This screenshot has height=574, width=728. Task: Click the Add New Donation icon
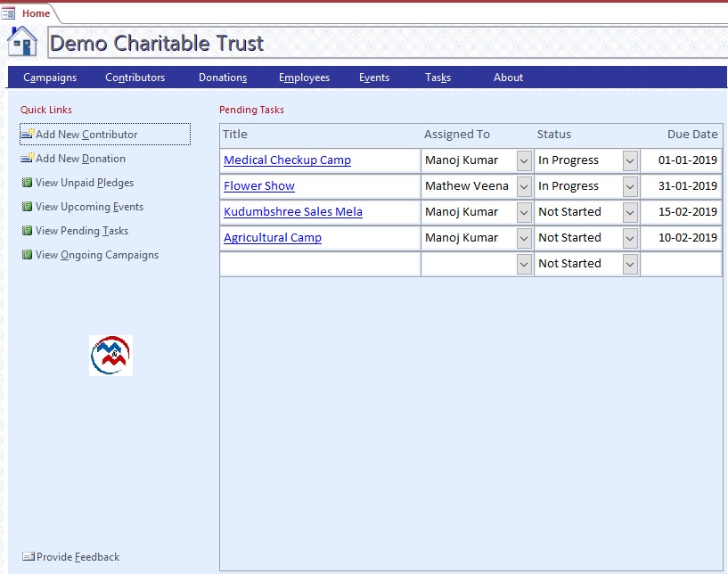coord(28,158)
